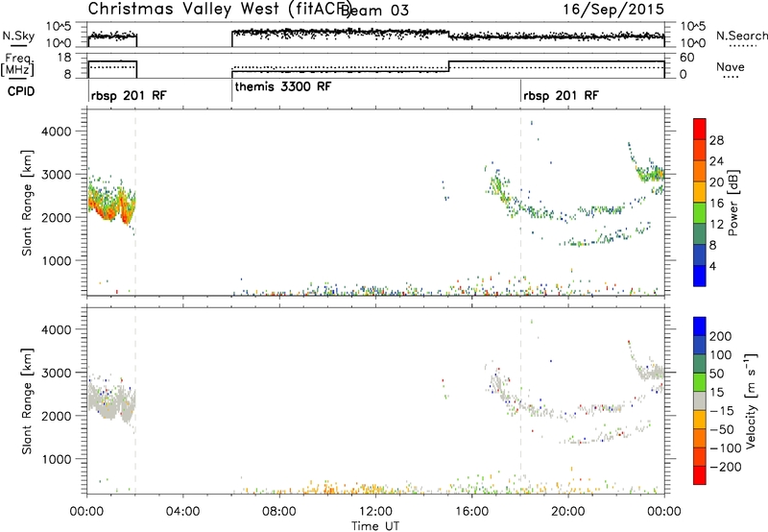Screen dimensions: 768x532
Task: Click the "60" Nave axis tick label
Action: pyautogui.click(x=686, y=58)
